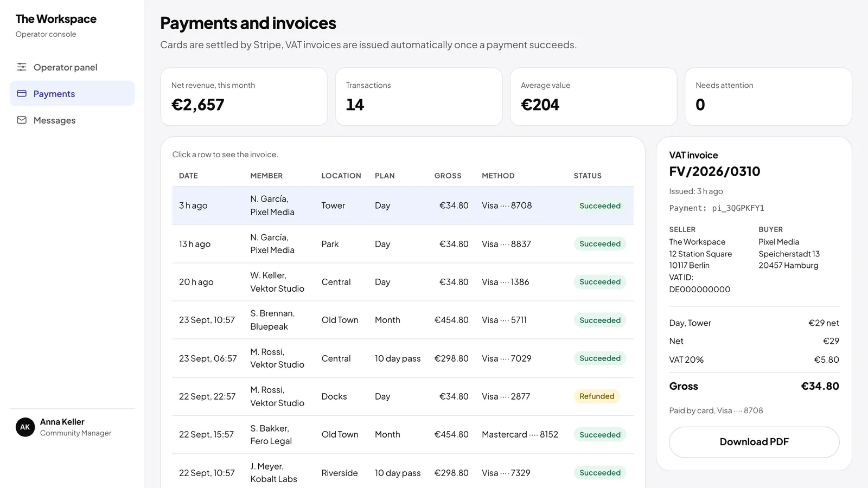
Task: Click the payment ID pi_3QGPKFY1
Action: point(738,208)
